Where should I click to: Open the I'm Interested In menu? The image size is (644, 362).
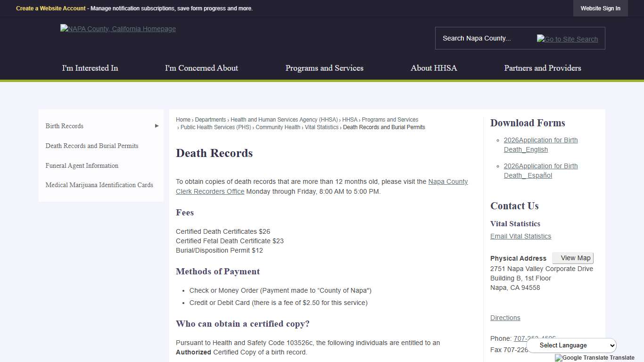90,68
